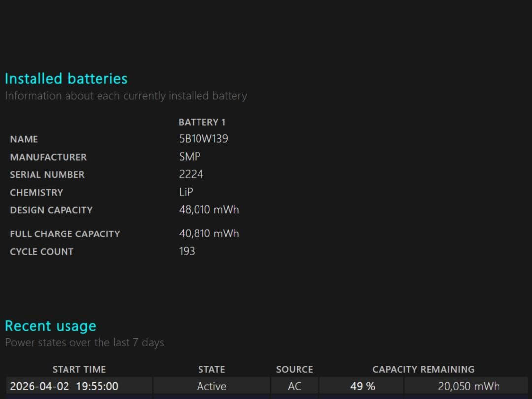Image resolution: width=532 pixels, height=399 pixels.
Task: Click the CAPACITY REMAINING column header
Action: tap(423, 369)
